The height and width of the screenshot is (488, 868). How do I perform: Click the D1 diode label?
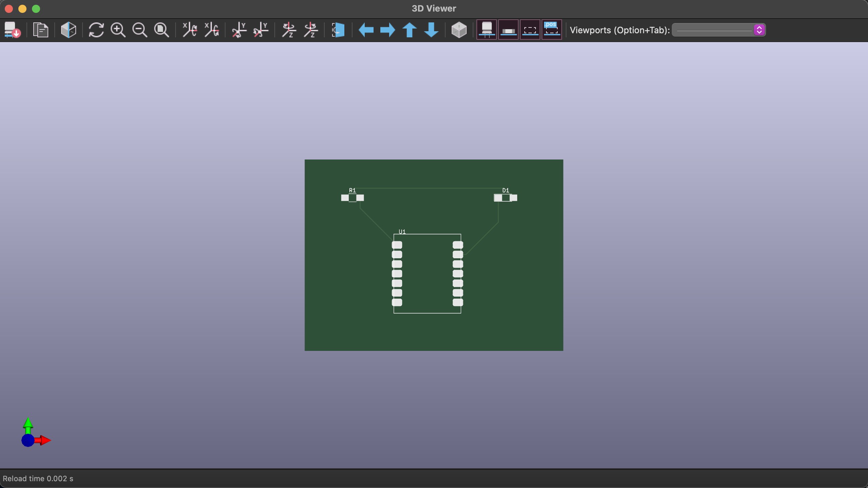506,190
